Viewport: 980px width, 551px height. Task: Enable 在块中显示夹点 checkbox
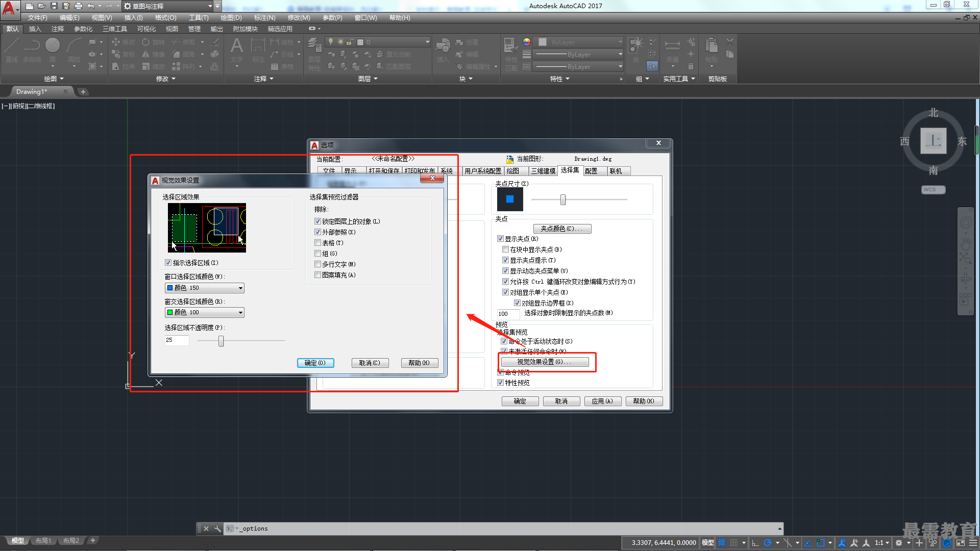pyautogui.click(x=505, y=249)
